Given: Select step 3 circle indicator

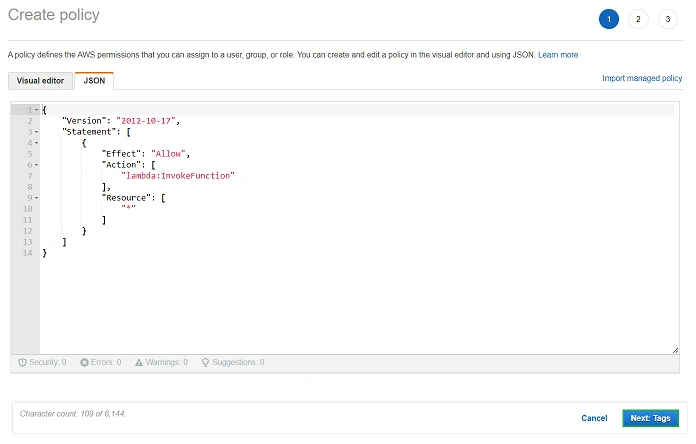Looking at the screenshot, I should tap(667, 19).
